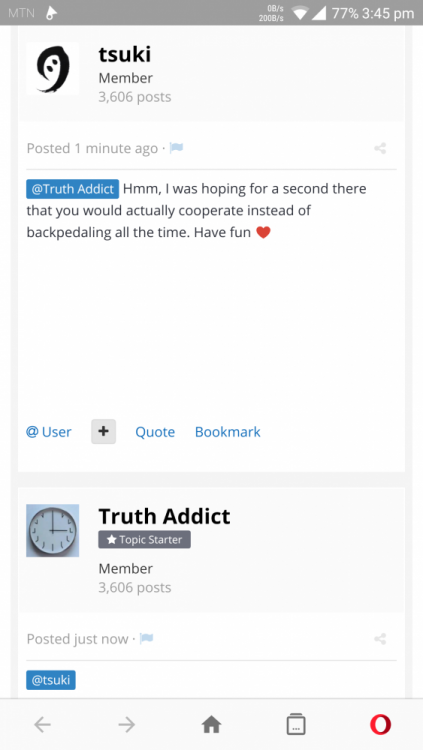The image size is (423, 750).
Task: Bookmark tsuki's post
Action: point(228,432)
